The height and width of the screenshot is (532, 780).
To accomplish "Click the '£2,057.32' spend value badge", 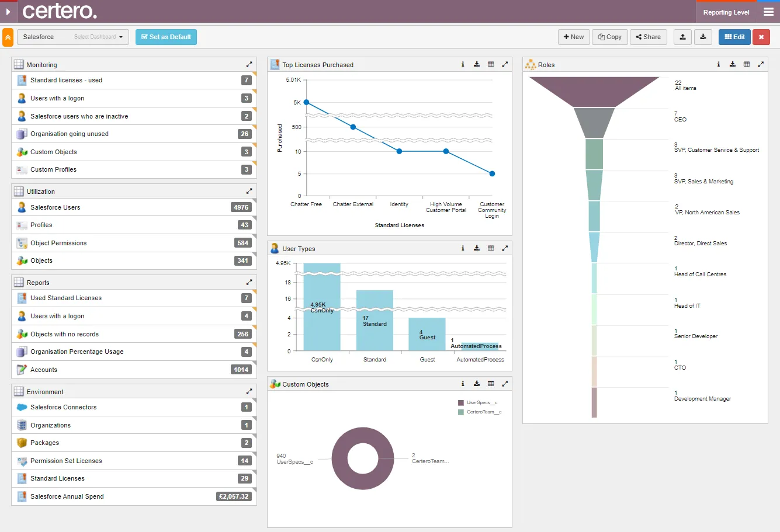I will [234, 496].
